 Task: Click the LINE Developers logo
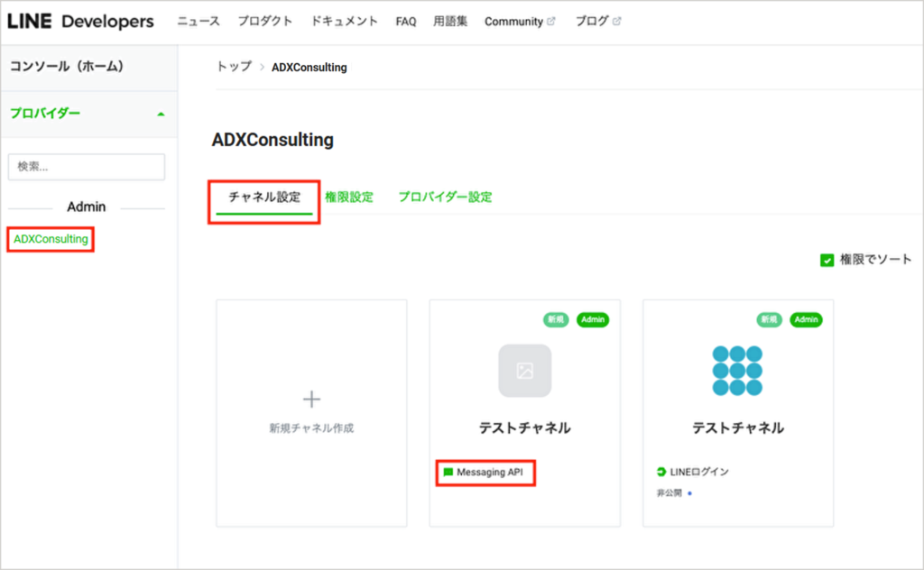81,22
